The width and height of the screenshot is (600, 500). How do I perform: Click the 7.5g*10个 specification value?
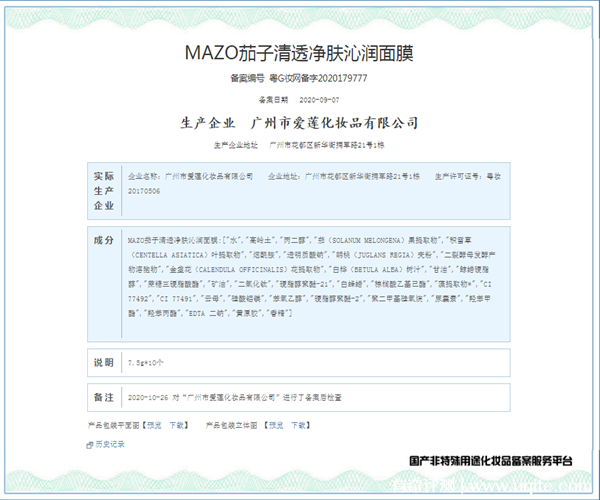(x=146, y=362)
